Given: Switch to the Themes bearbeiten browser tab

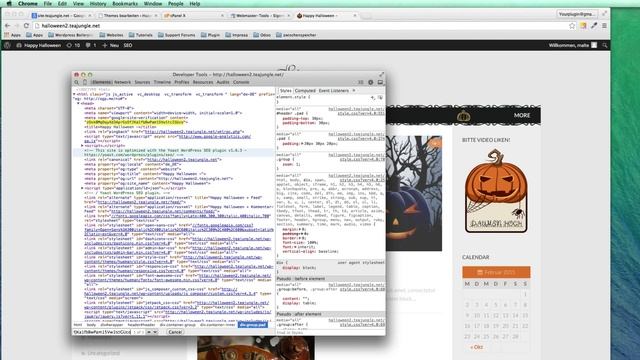Looking at the screenshot, I should coord(126,16).
